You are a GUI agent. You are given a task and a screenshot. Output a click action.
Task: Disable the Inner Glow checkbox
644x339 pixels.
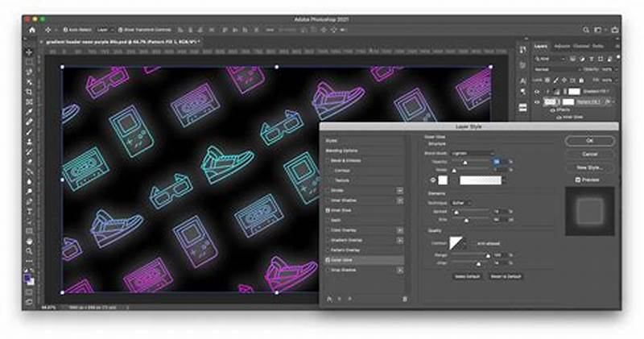(x=328, y=210)
